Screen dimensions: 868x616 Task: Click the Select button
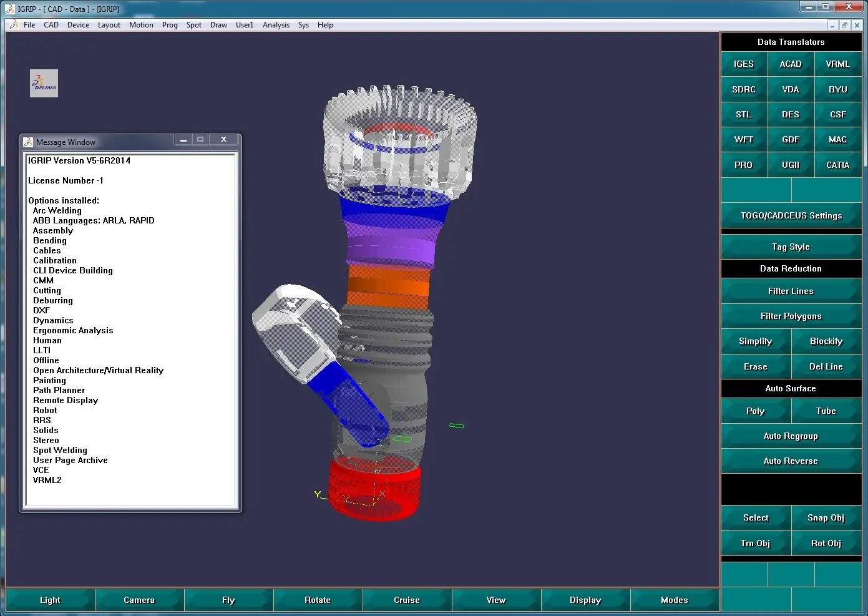tap(756, 518)
